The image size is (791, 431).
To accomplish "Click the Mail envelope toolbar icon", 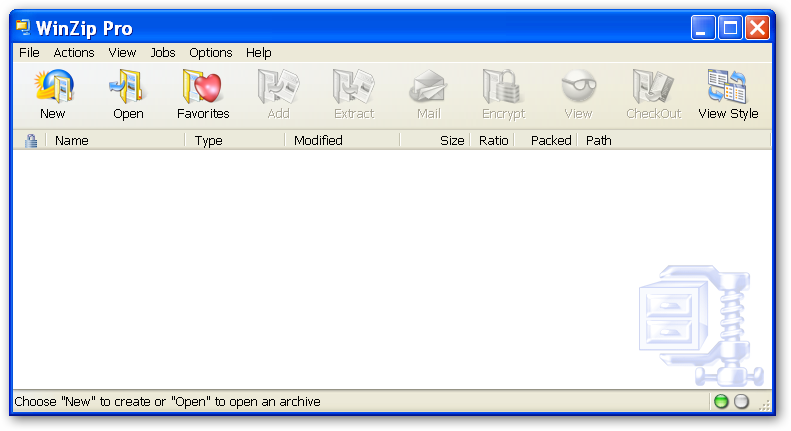I will [x=428, y=87].
